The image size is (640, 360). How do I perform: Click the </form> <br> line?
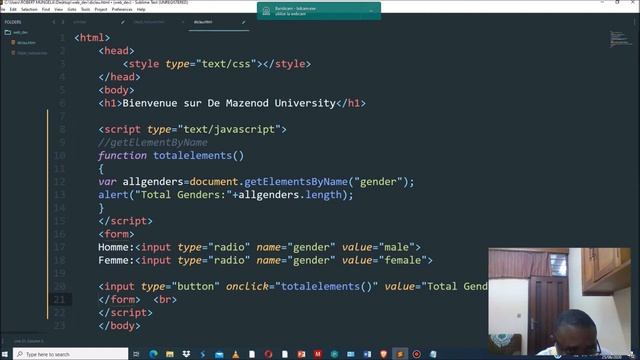point(138,300)
